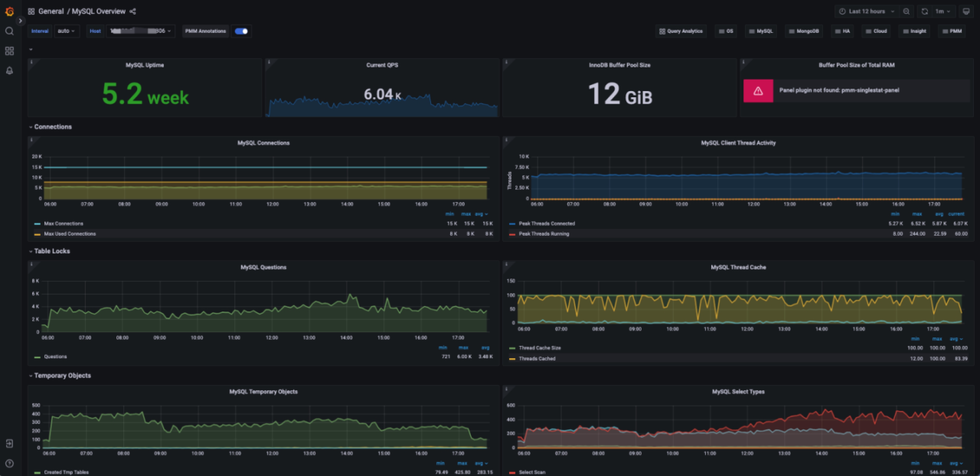Image resolution: width=980 pixels, height=476 pixels.
Task: Toggle Max Connections series in legend
Action: point(64,223)
